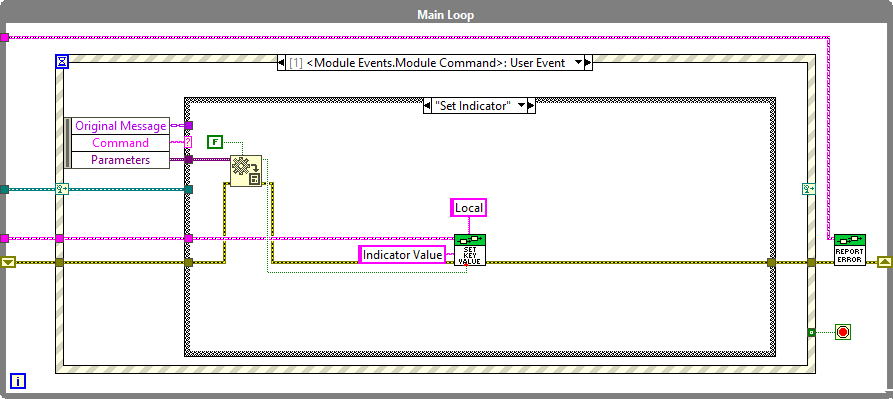Select the Command event data item

(121, 143)
